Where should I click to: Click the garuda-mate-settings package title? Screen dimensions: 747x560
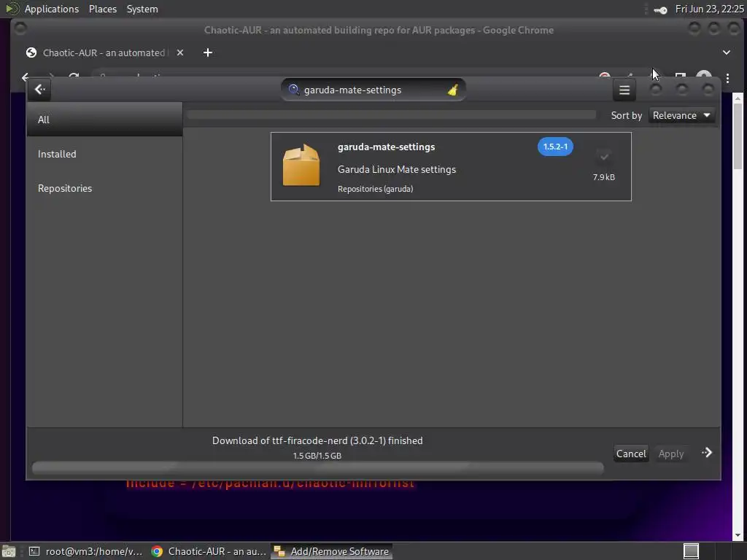(x=386, y=147)
